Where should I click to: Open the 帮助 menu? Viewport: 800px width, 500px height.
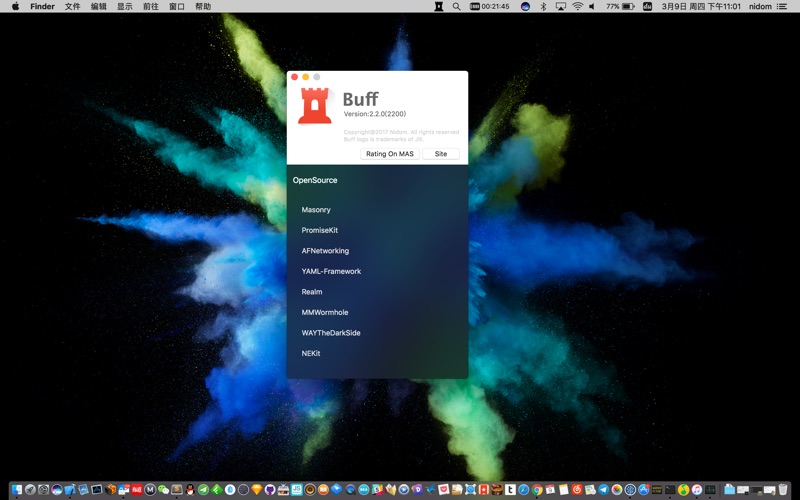203,6
